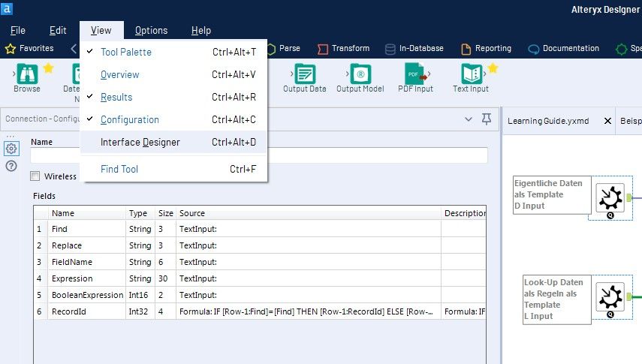Toggle Tool Palette visibility in View menu
The image size is (642, 364).
tap(173, 52)
